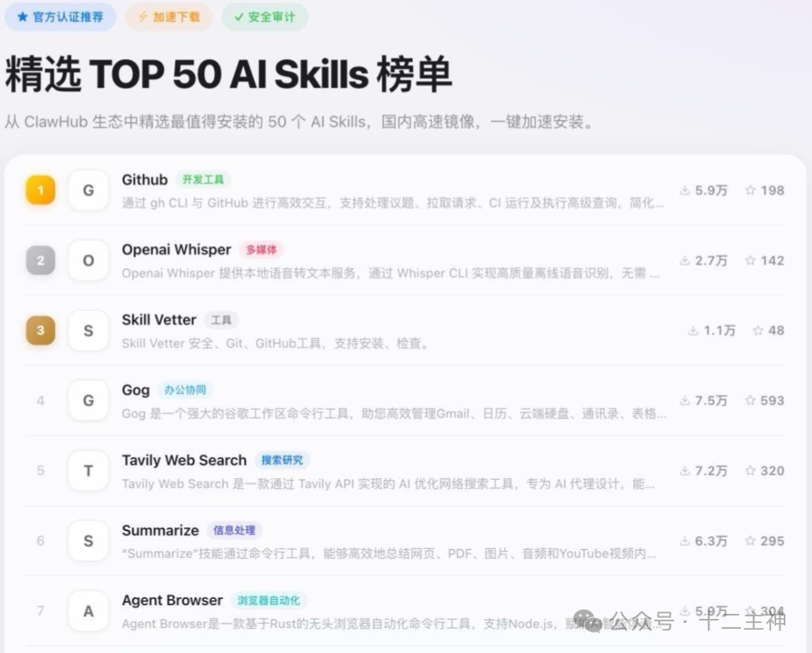Select the Summarize "S" icon
This screenshot has height=653, width=812.
pyautogui.click(x=87, y=541)
